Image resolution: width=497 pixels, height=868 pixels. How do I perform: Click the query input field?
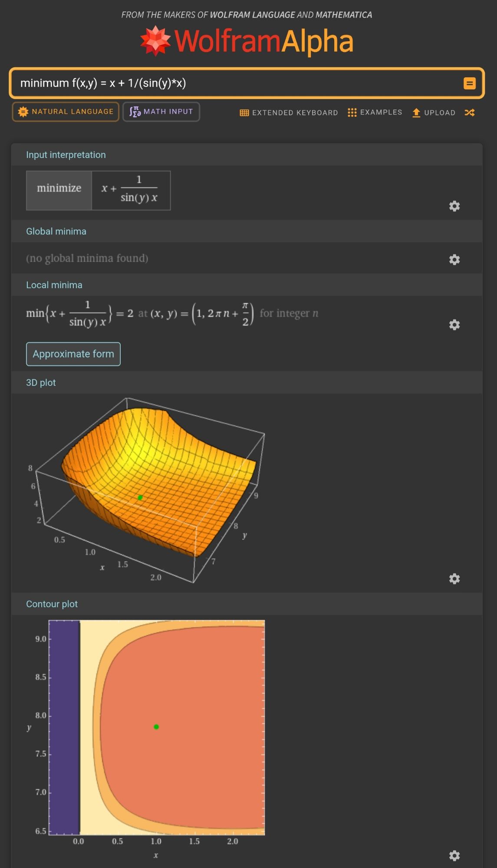tap(234, 83)
